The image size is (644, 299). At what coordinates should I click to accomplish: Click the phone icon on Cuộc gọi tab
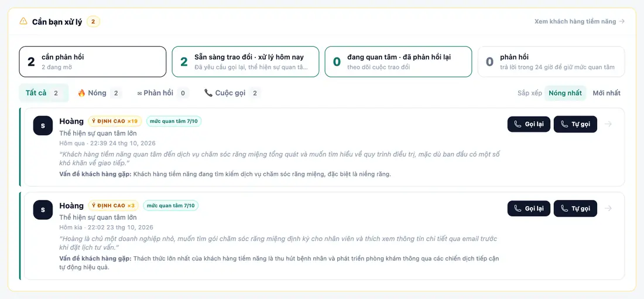point(208,93)
